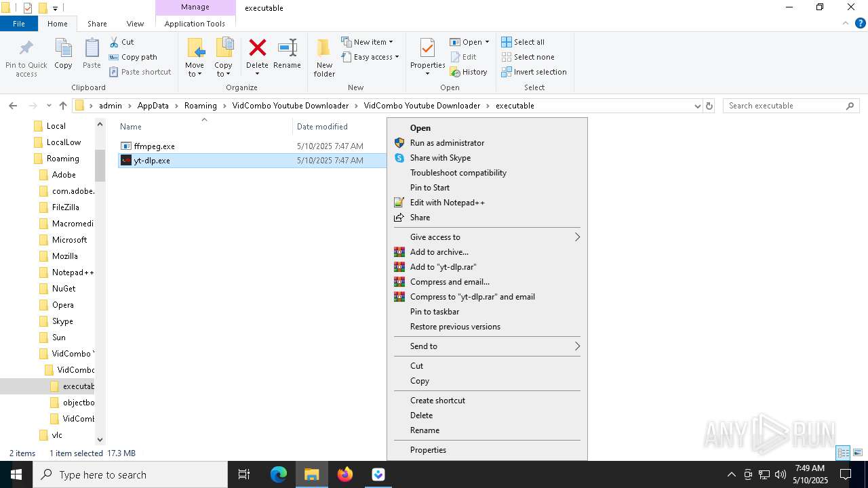Expand the Send to submenu
The width and height of the screenshot is (868, 488).
[x=486, y=346]
